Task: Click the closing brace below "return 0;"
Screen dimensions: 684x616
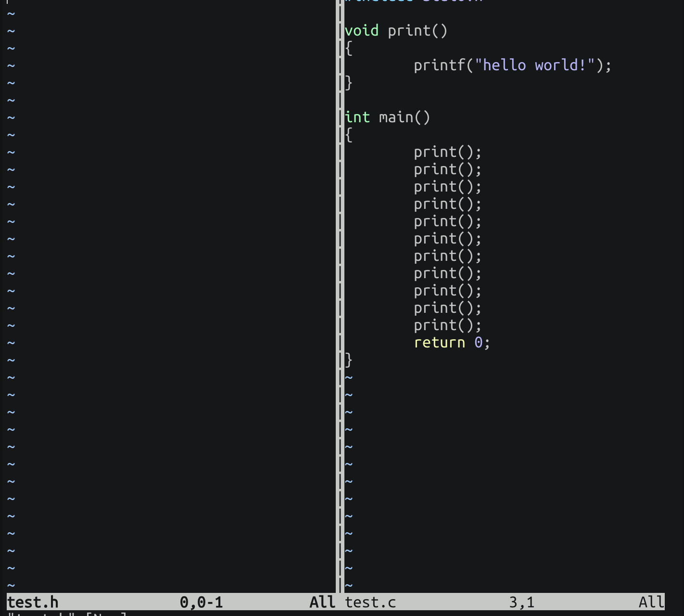Action: (349, 360)
